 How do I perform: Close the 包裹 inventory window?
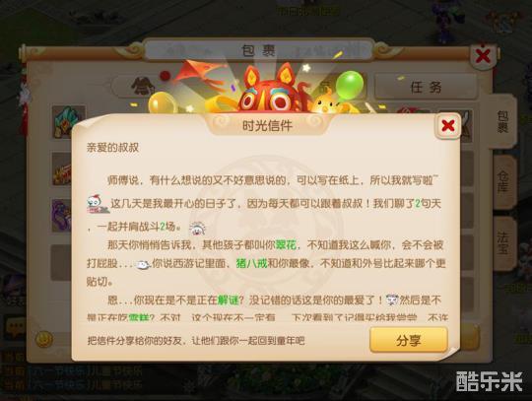tap(483, 56)
